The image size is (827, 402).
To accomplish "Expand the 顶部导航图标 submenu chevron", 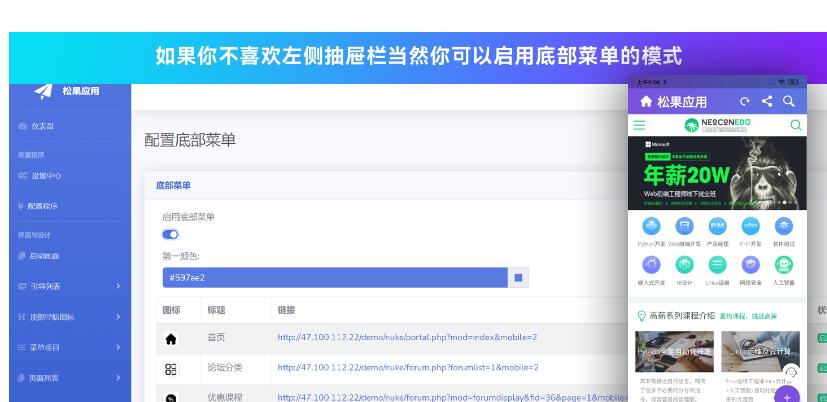I will [x=118, y=317].
